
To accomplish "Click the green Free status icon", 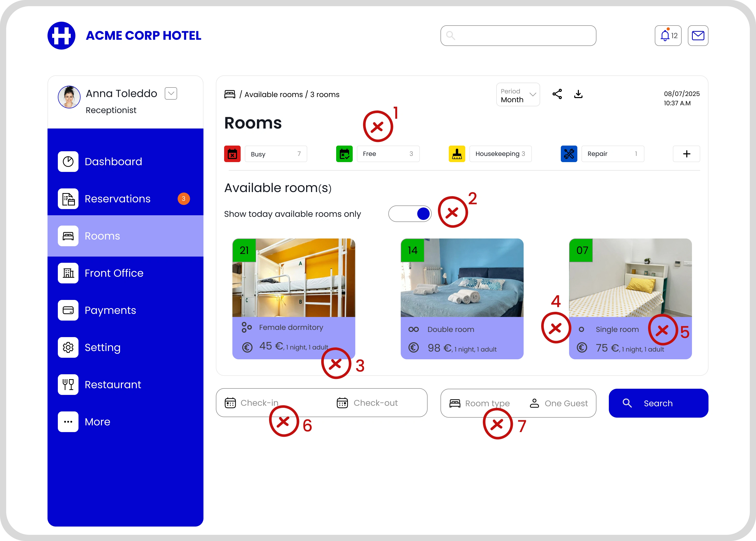I will [344, 154].
